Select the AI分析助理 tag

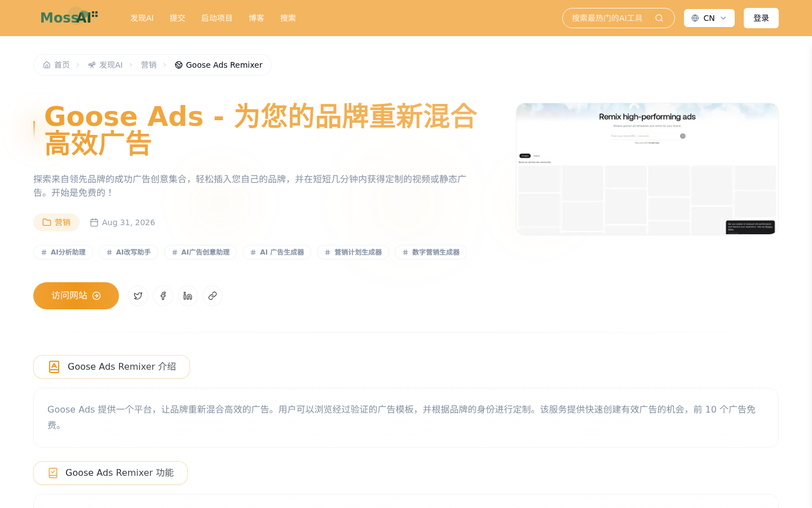point(63,252)
